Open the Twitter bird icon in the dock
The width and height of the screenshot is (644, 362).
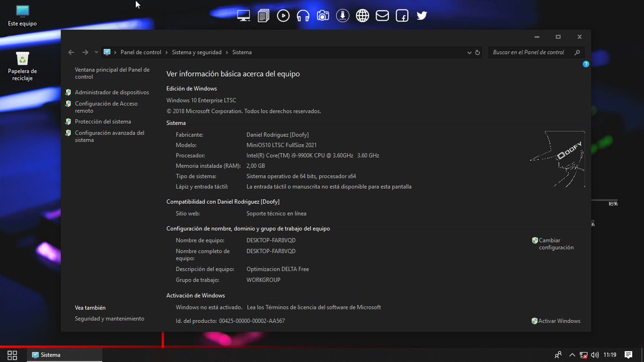(422, 16)
